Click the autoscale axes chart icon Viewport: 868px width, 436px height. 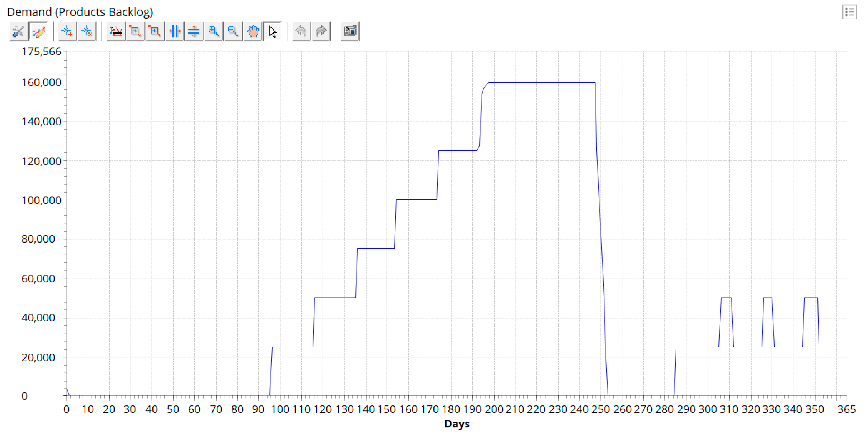116,32
